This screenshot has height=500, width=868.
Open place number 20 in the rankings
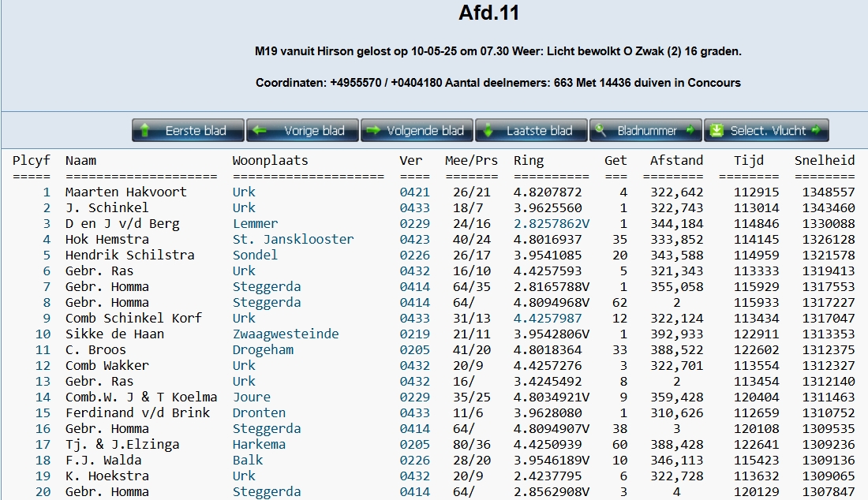(x=43, y=491)
